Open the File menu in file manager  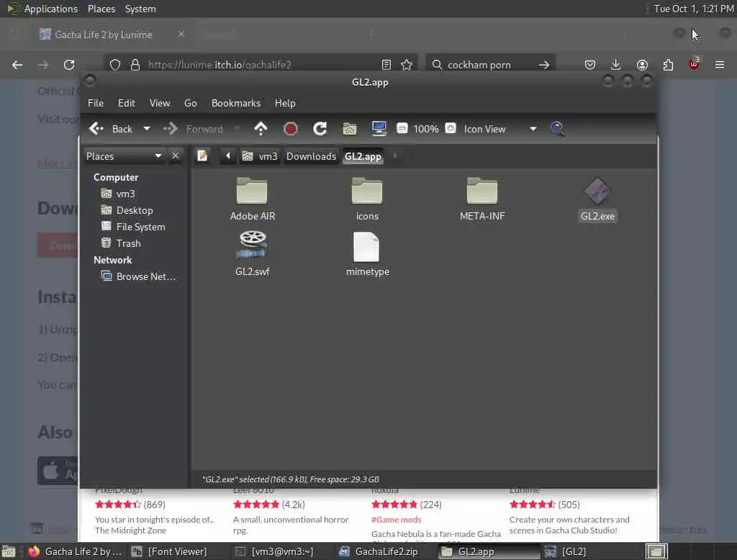coord(96,103)
